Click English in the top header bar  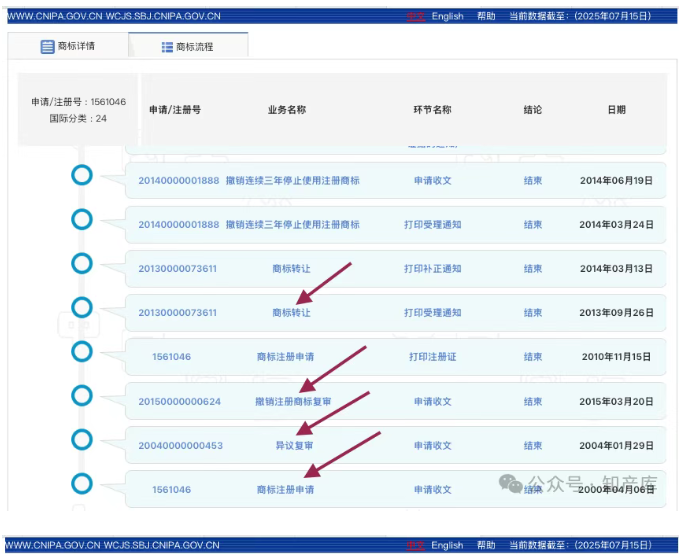pos(447,16)
